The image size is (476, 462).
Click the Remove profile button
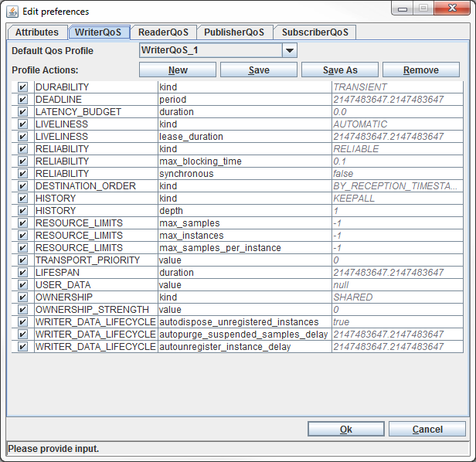click(420, 70)
